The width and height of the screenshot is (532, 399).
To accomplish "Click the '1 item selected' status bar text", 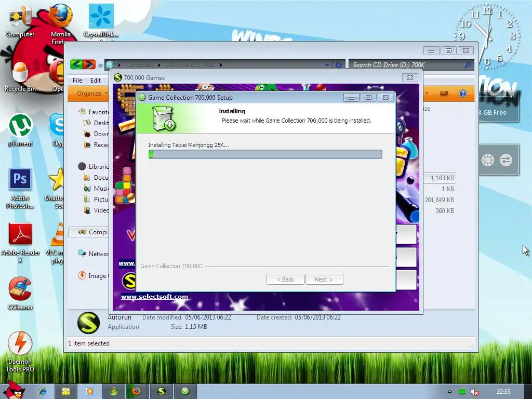I will tap(89, 343).
